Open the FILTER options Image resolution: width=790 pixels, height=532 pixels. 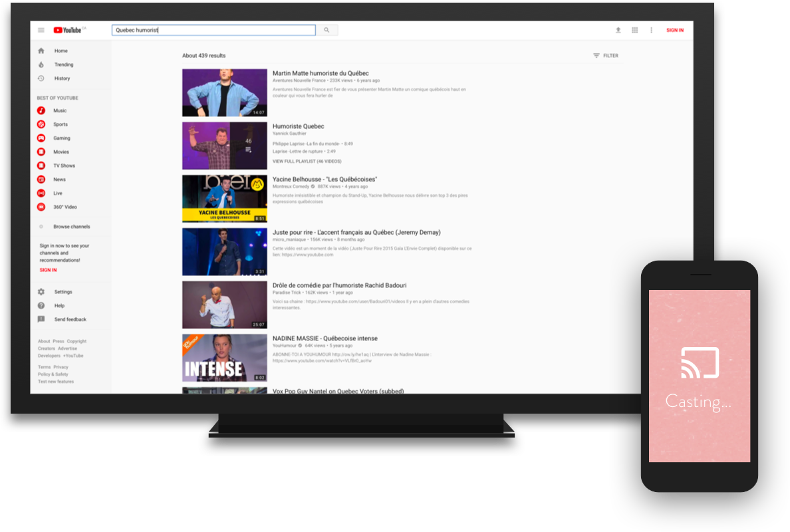[606, 56]
